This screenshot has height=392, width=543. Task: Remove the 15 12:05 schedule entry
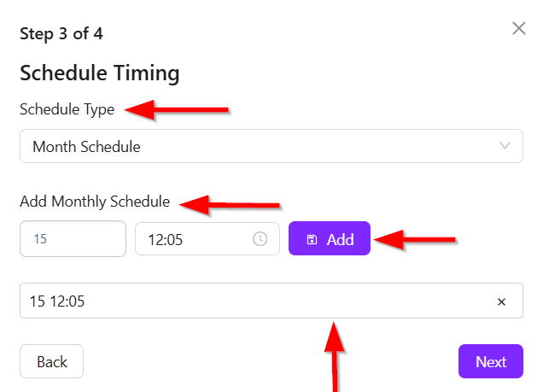pos(501,301)
